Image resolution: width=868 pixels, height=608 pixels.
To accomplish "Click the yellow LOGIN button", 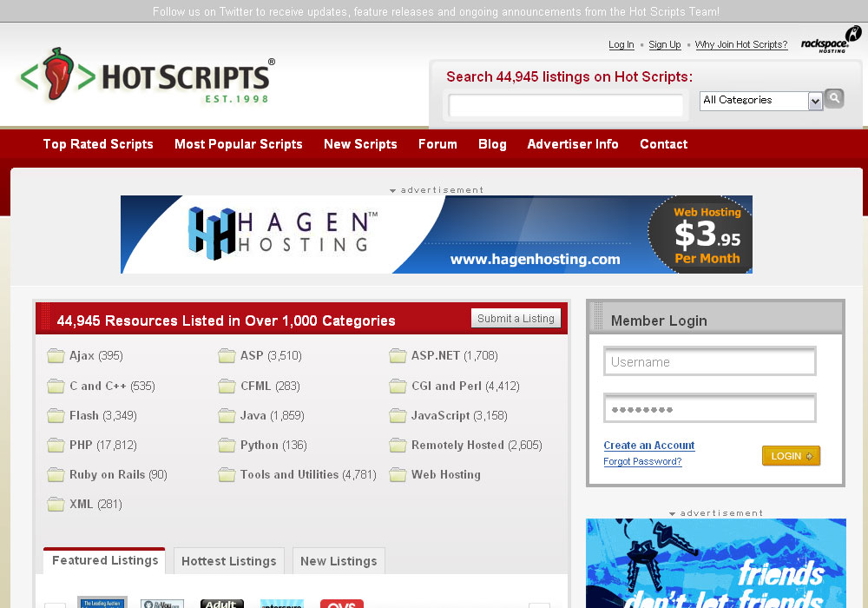I will [x=791, y=456].
